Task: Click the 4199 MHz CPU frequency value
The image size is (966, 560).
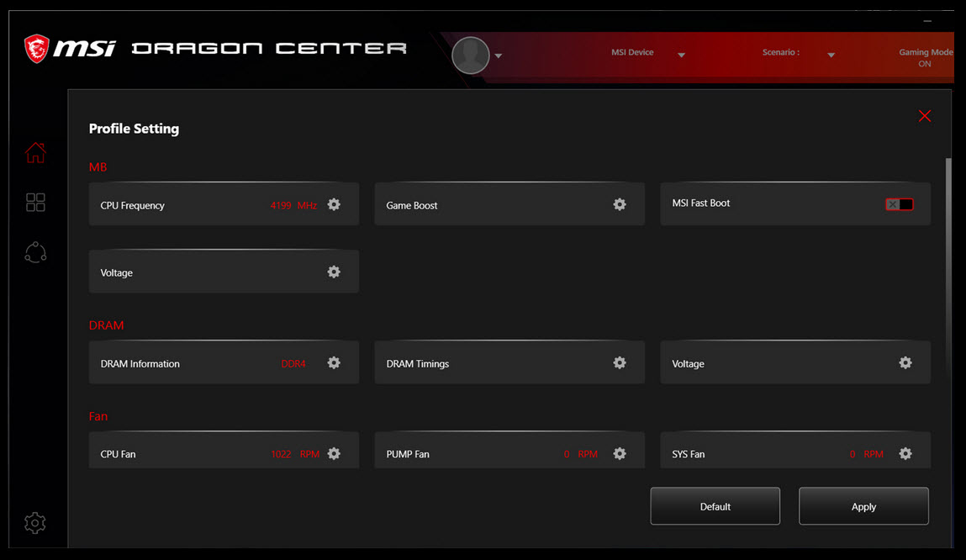Action: (x=294, y=205)
